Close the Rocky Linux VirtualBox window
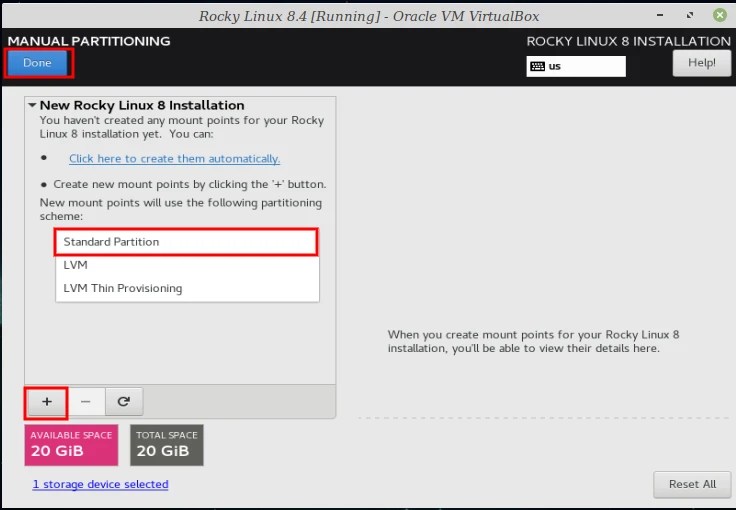The image size is (736, 510). [720, 15]
